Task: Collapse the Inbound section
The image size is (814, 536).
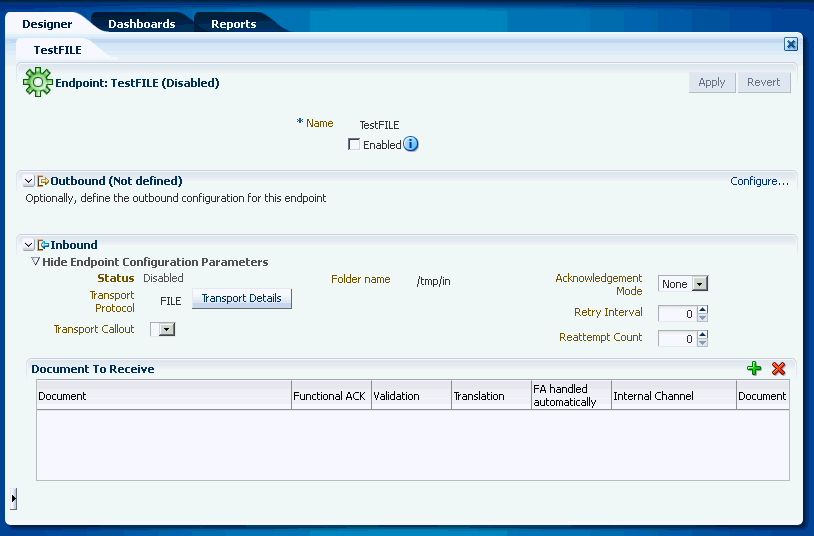Action: (29, 245)
